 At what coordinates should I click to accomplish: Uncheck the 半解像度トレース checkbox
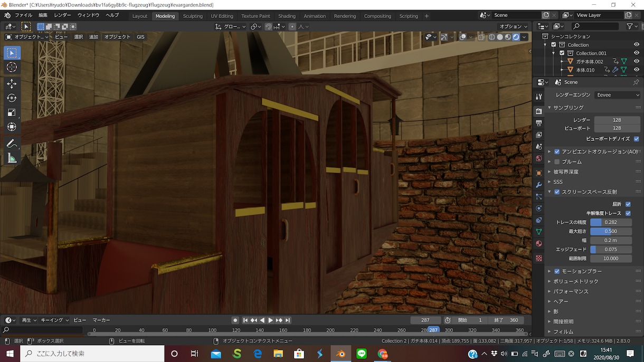click(628, 213)
